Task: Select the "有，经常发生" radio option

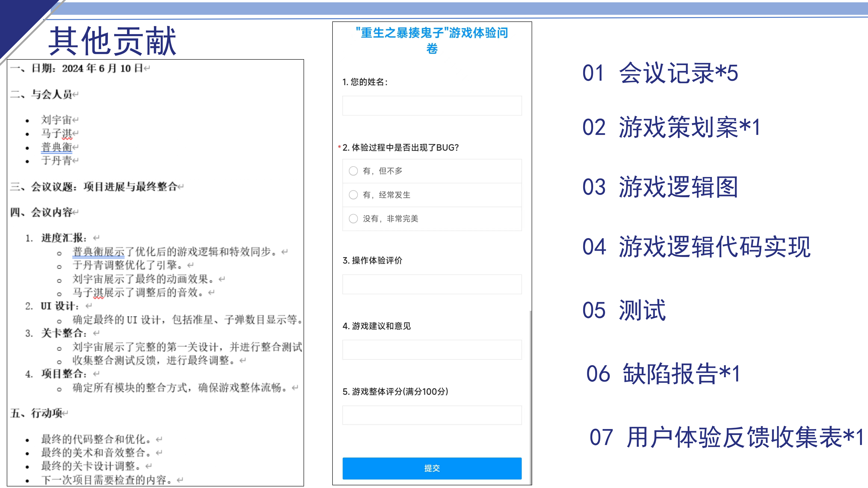Action: click(354, 195)
